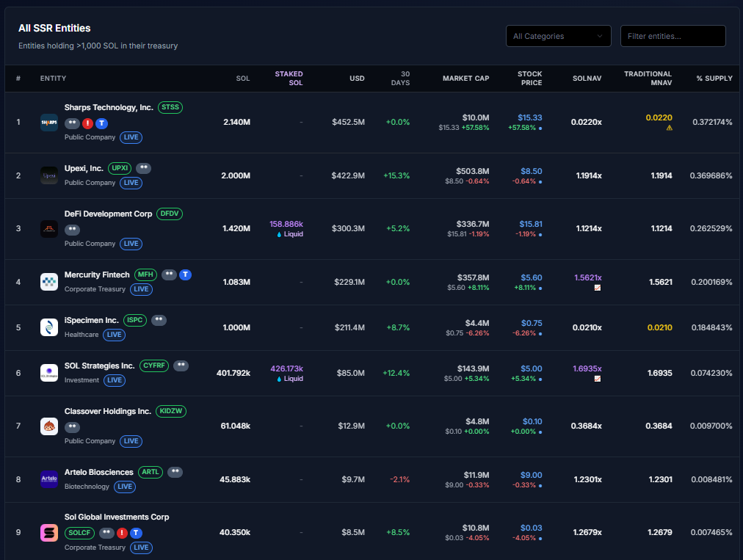Click the SOL Strategies Inc. logo
The height and width of the screenshot is (560, 743).
(49, 373)
